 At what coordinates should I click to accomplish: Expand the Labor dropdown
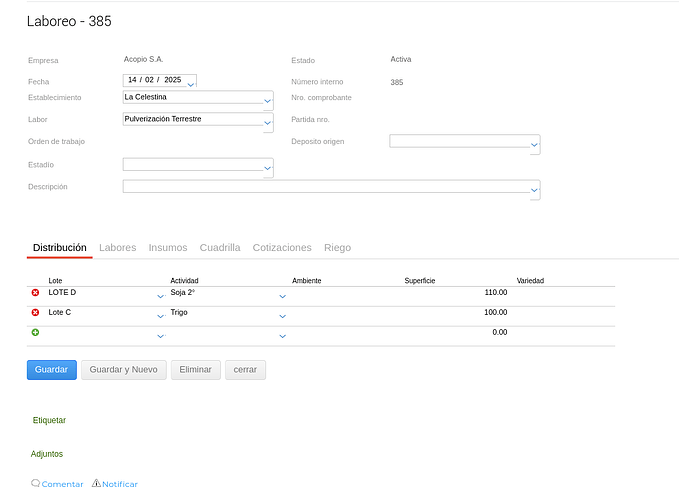coord(267,124)
